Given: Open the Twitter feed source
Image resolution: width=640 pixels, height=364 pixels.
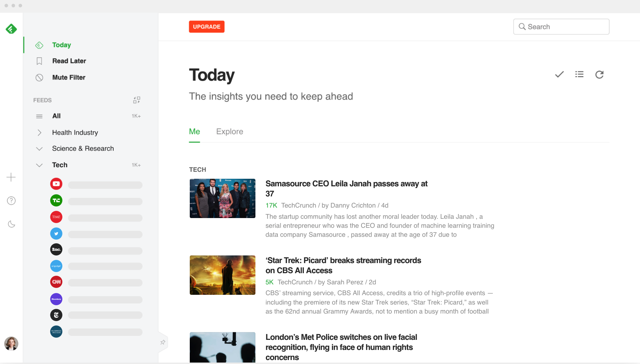Looking at the screenshot, I should point(56,234).
